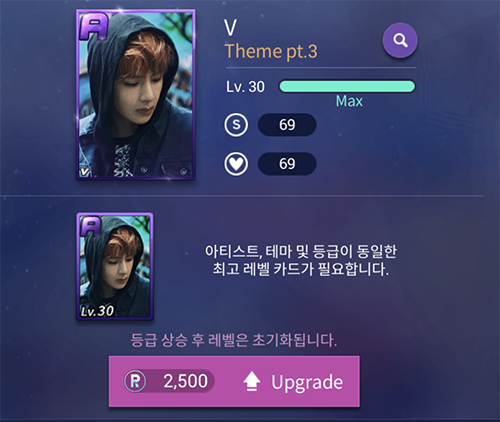Click the Upgrade button
The image size is (500, 422).
click(x=234, y=381)
